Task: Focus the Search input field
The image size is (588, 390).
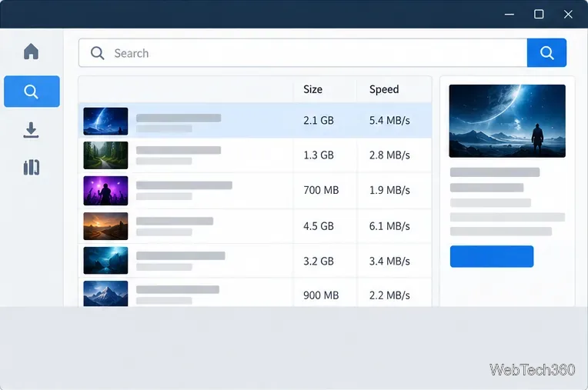Action: tap(302, 53)
